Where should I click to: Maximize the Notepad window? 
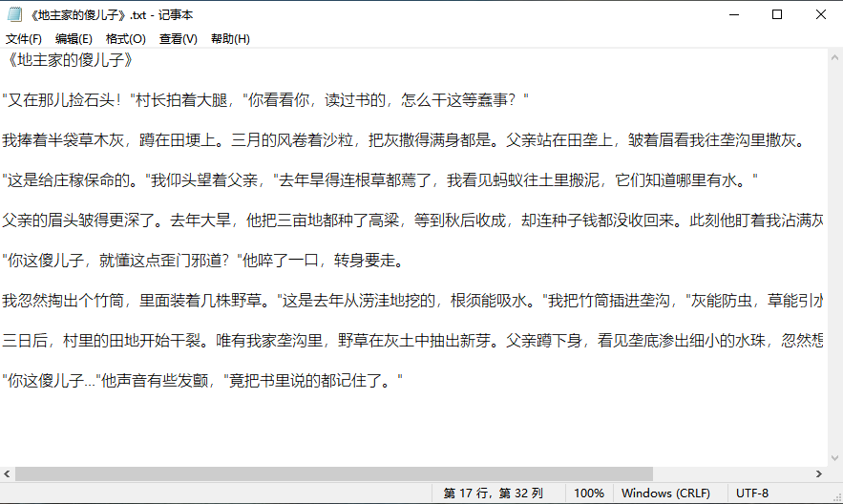coord(777,14)
